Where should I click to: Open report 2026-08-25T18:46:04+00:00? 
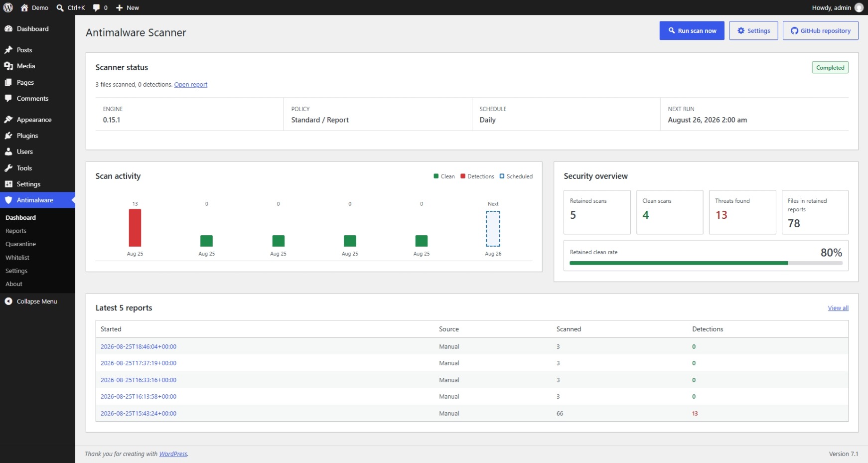[139, 347]
